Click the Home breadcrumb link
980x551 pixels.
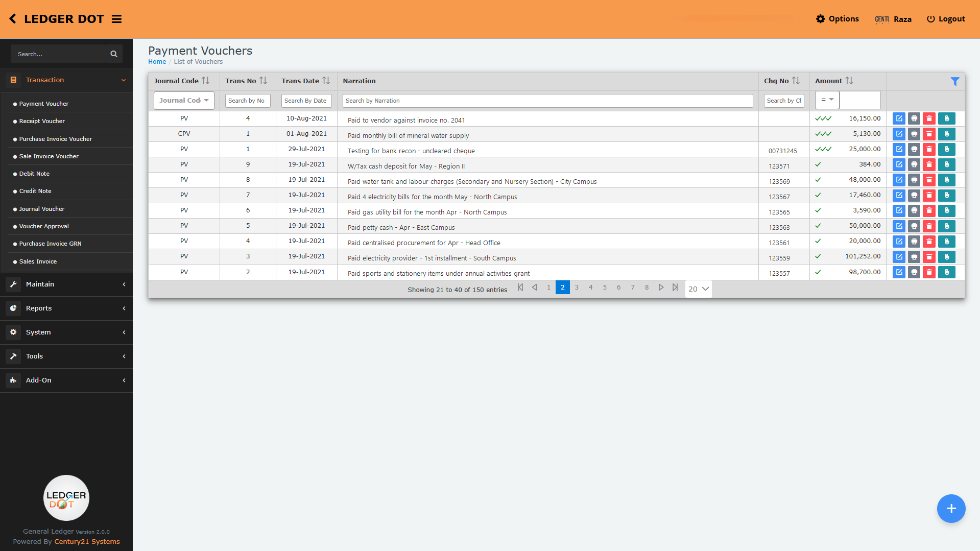157,62
